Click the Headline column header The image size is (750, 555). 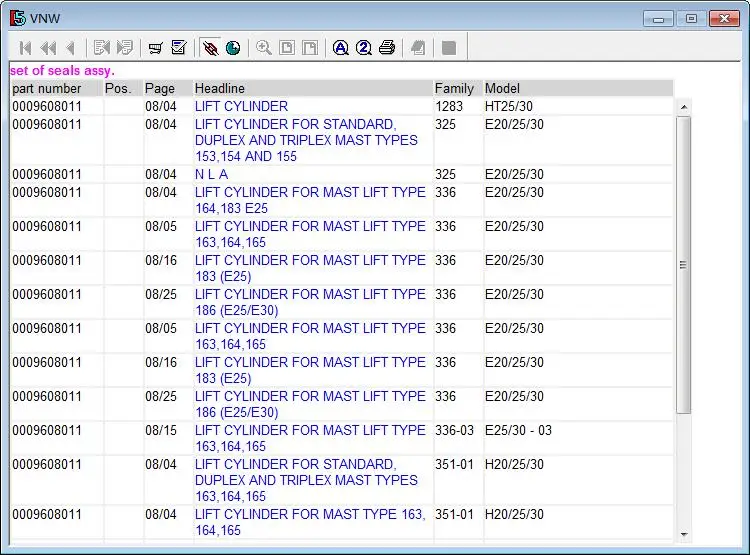click(x=220, y=89)
